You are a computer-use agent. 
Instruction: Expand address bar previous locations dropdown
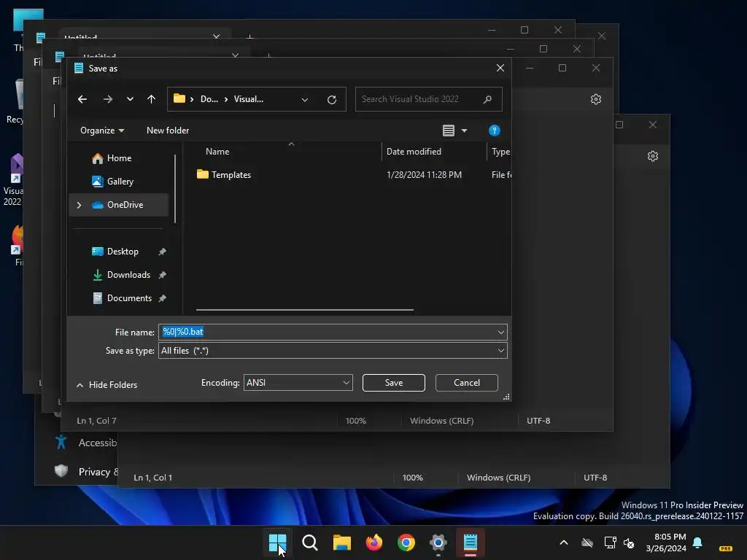[305, 99]
